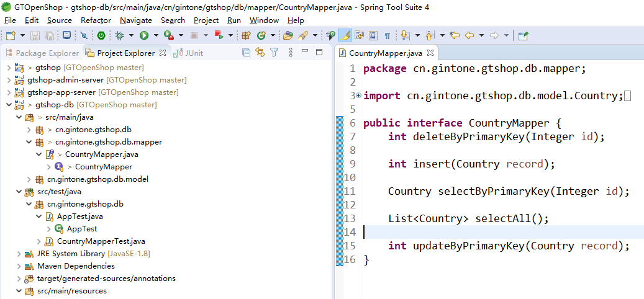
Task: Click the green Run button
Action: pos(143,36)
